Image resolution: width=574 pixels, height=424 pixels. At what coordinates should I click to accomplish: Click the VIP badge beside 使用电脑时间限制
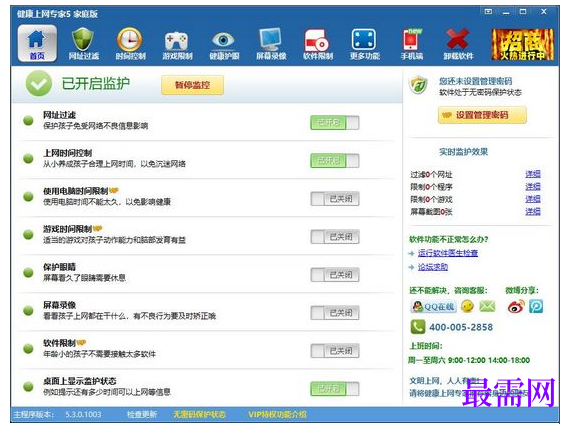coord(114,190)
